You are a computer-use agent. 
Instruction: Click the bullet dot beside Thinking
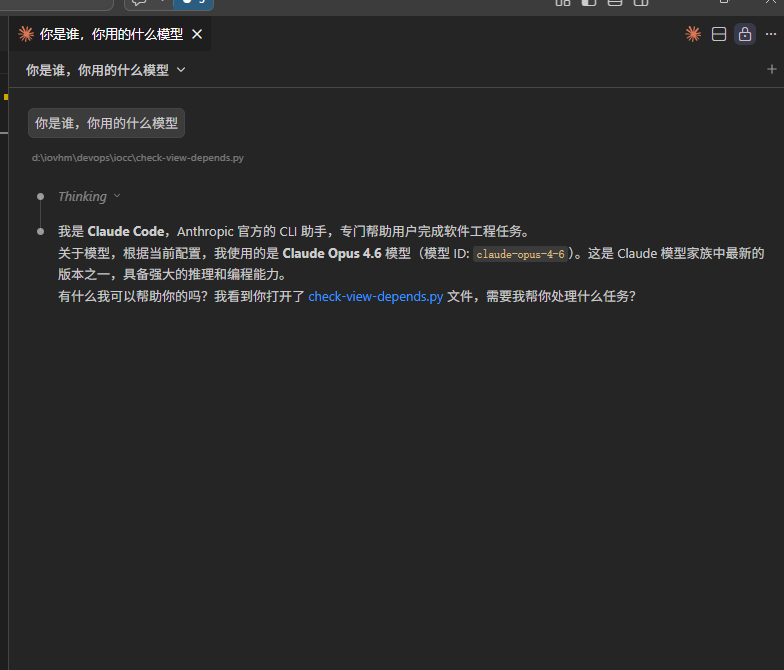(x=40, y=196)
